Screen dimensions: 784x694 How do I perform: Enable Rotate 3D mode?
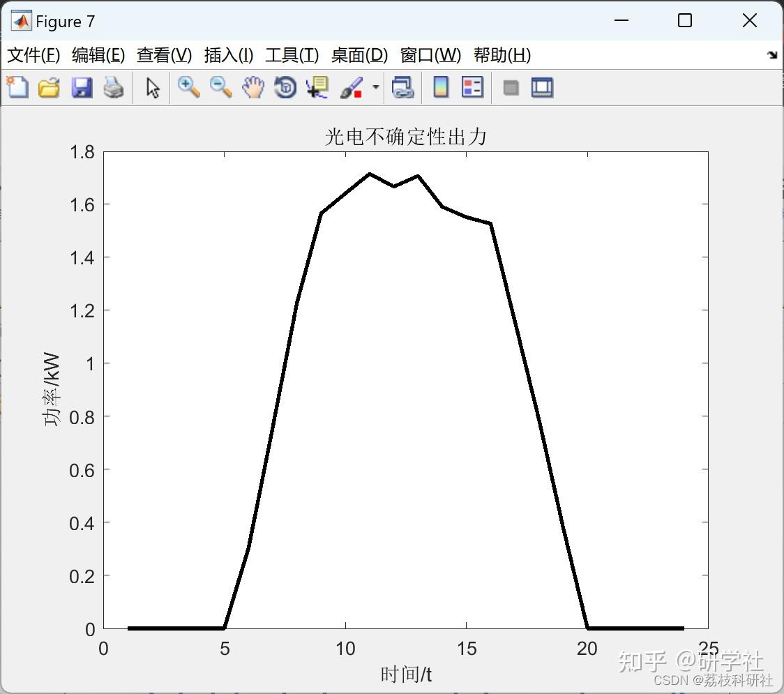[x=285, y=87]
